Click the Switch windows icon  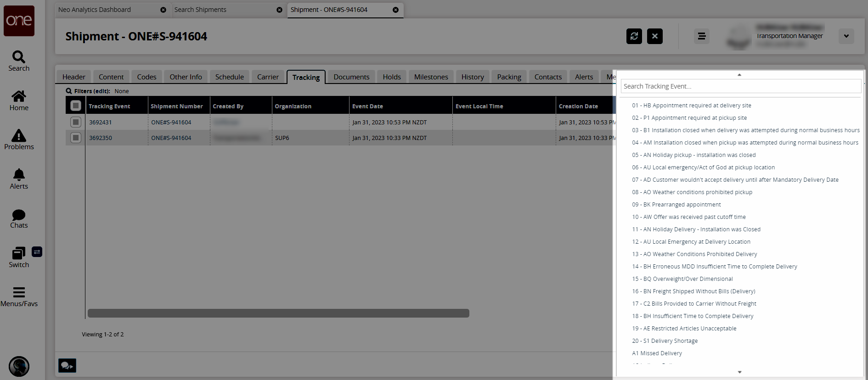click(x=19, y=253)
